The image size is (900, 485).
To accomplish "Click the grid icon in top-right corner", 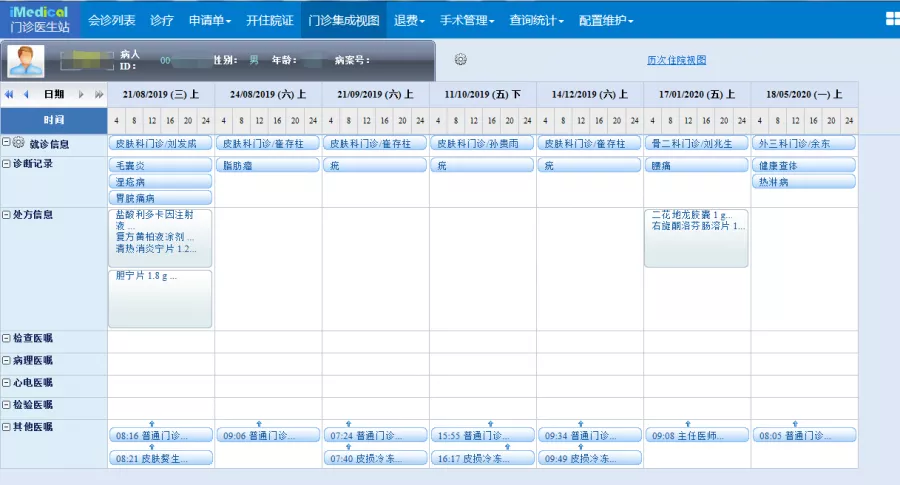I will [892, 19].
